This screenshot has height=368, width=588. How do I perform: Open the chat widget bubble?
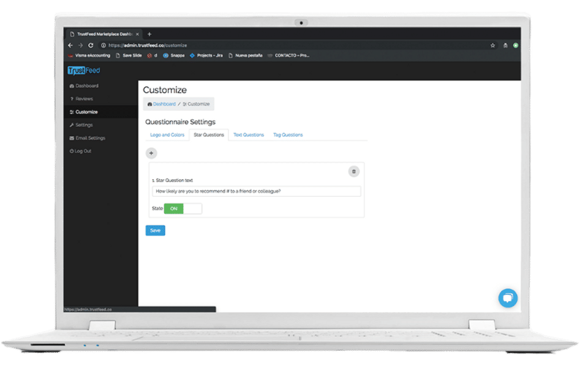[508, 298]
